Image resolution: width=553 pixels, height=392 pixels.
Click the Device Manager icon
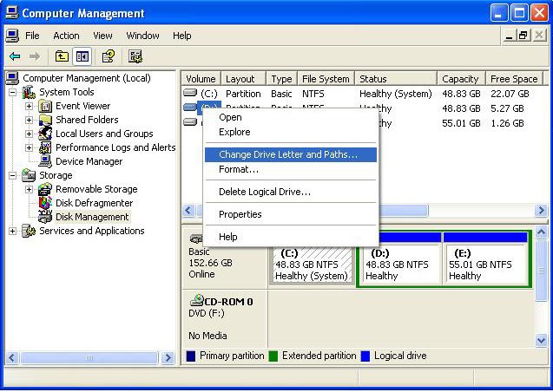(x=45, y=161)
